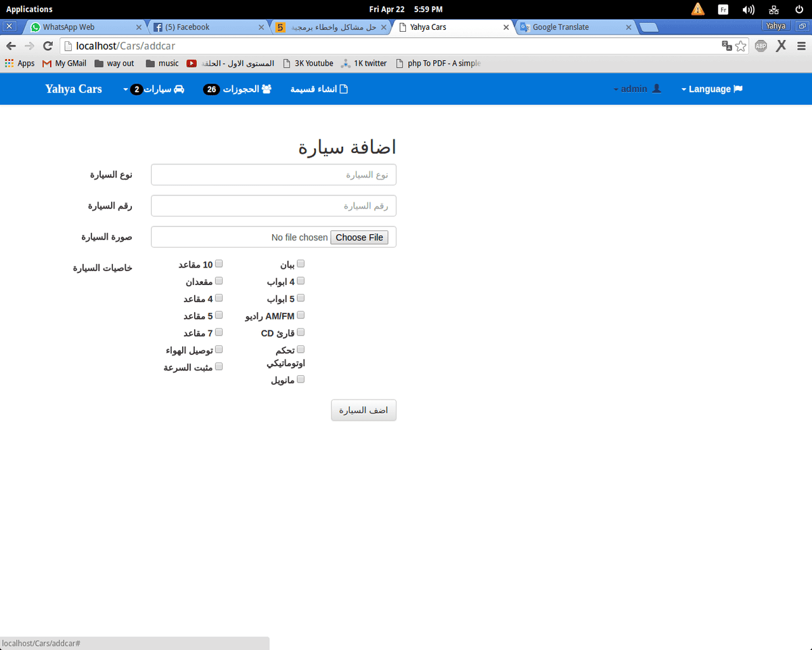Open the انشاء قسيمة navbar item
The image size is (812, 650).
point(319,89)
